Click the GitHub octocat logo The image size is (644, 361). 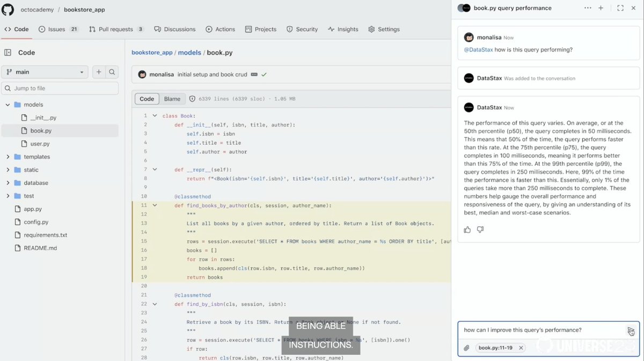(x=8, y=9)
